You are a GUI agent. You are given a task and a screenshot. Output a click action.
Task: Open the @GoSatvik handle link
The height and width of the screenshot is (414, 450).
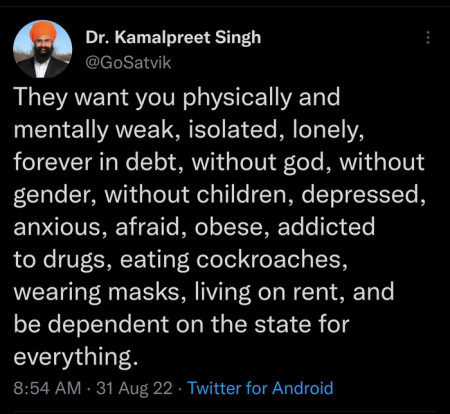click(128, 63)
